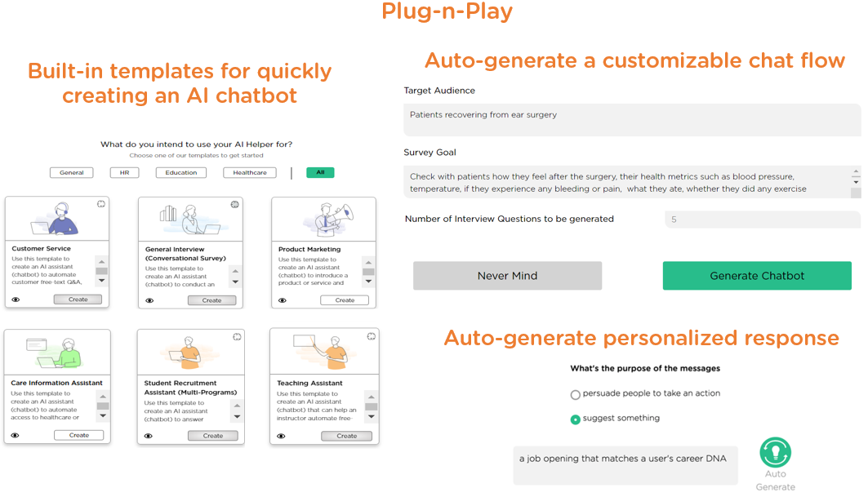Screen dimensions: 868x497
Task: Click corner icon on Customer Service card
Action: (x=101, y=204)
